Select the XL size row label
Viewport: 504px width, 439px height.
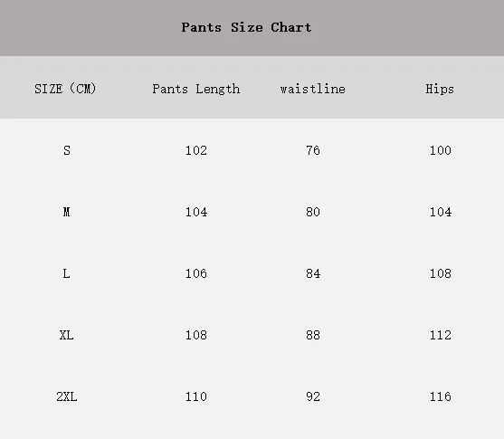(x=67, y=335)
